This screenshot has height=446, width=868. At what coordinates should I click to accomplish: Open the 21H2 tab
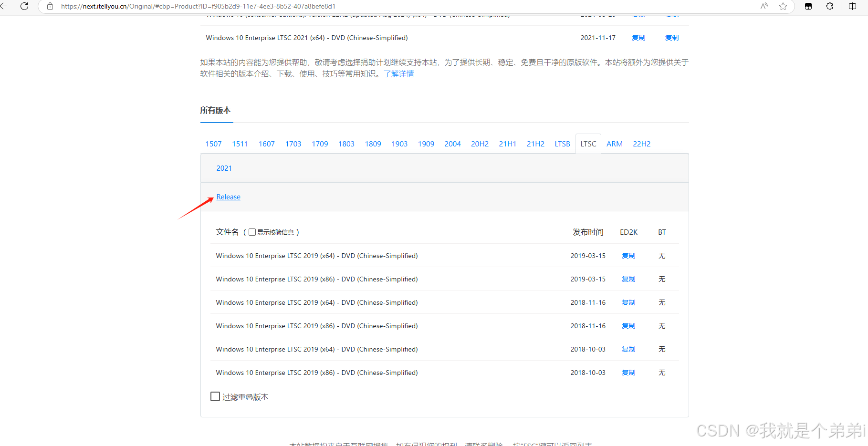coord(536,144)
